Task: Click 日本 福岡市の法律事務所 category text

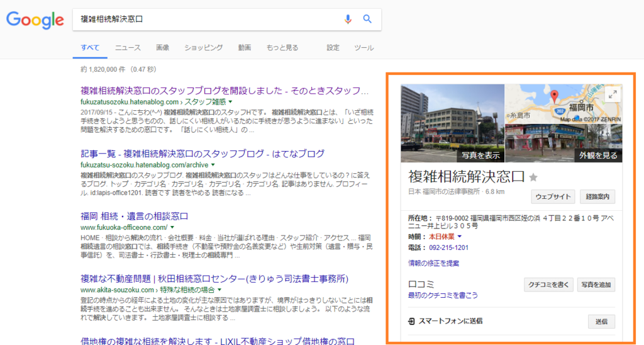Action: tap(444, 191)
